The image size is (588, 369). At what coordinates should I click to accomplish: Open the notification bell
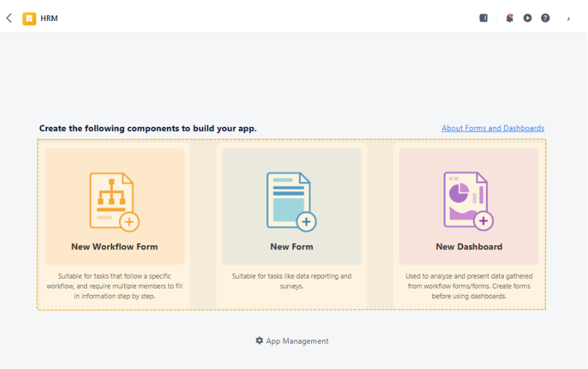point(510,18)
